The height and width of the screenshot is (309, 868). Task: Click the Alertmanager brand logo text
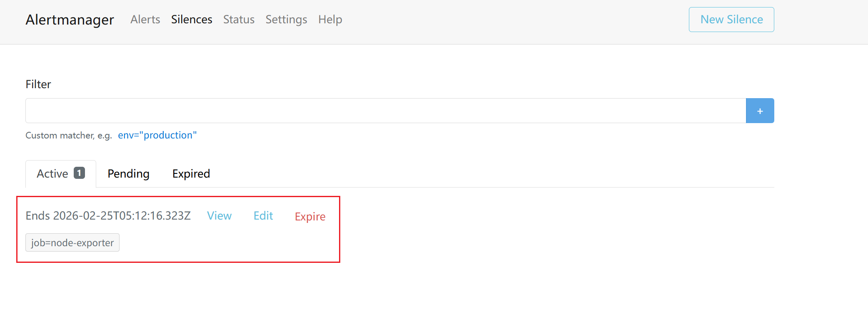70,20
